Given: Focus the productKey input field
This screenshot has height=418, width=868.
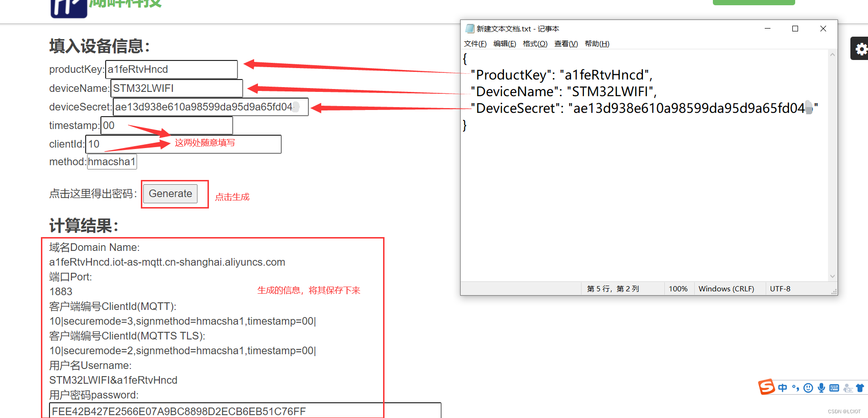Looking at the screenshot, I should (171, 70).
